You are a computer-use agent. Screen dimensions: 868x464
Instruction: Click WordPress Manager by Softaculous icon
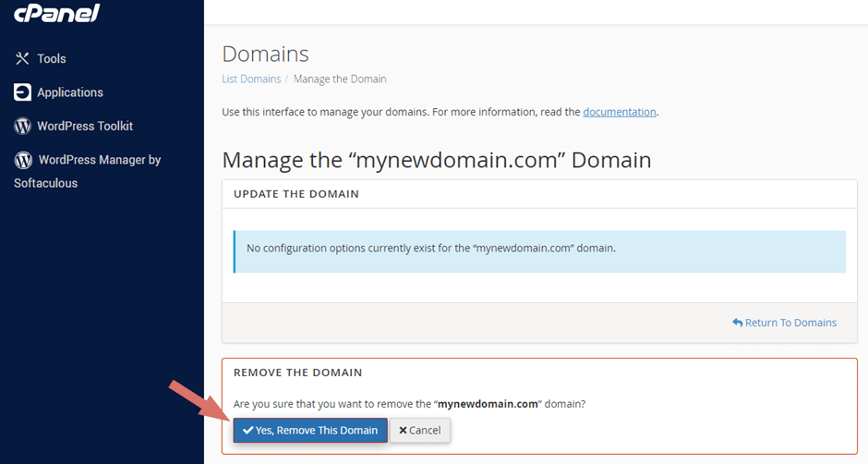coord(23,160)
